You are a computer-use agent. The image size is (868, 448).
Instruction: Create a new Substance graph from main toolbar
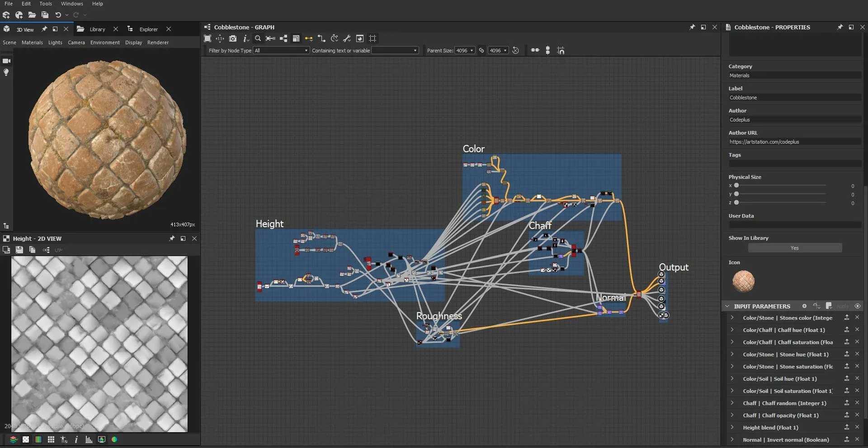(x=6, y=15)
